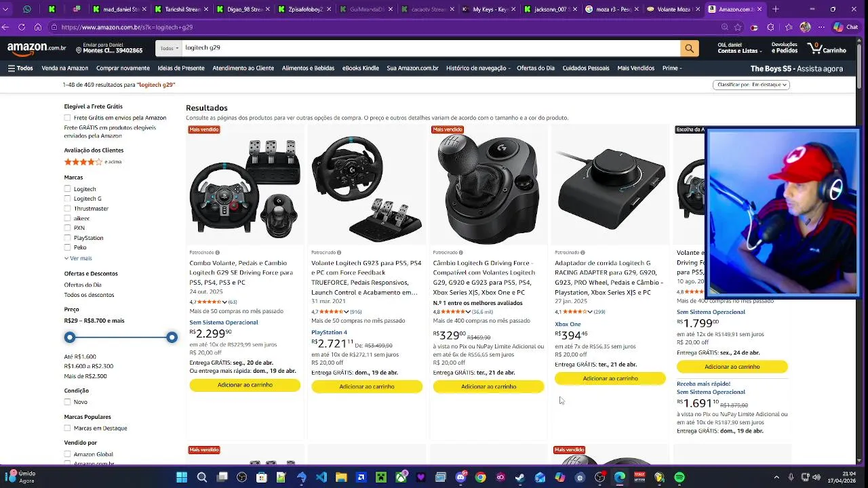Click Patrocinado info icon on G923 wheel
Viewport: 868px width, 488px height.
point(339,253)
